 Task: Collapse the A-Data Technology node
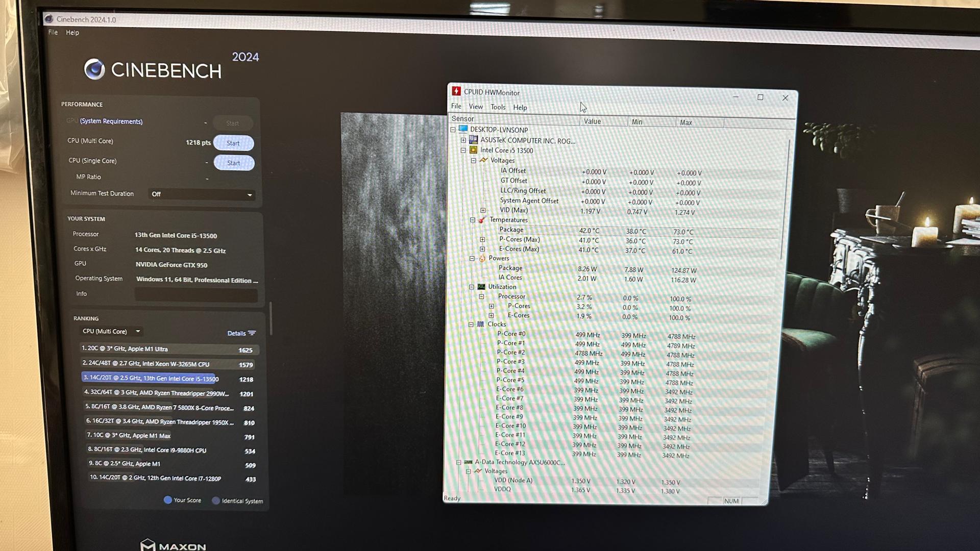pos(458,462)
